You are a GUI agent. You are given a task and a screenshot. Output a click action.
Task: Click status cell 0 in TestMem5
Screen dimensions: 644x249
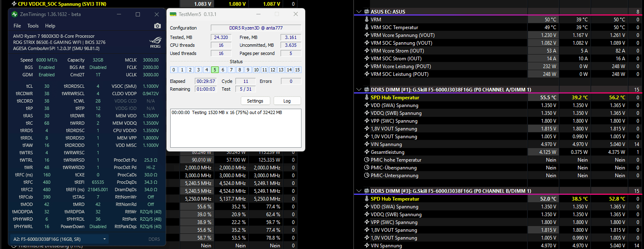click(174, 70)
